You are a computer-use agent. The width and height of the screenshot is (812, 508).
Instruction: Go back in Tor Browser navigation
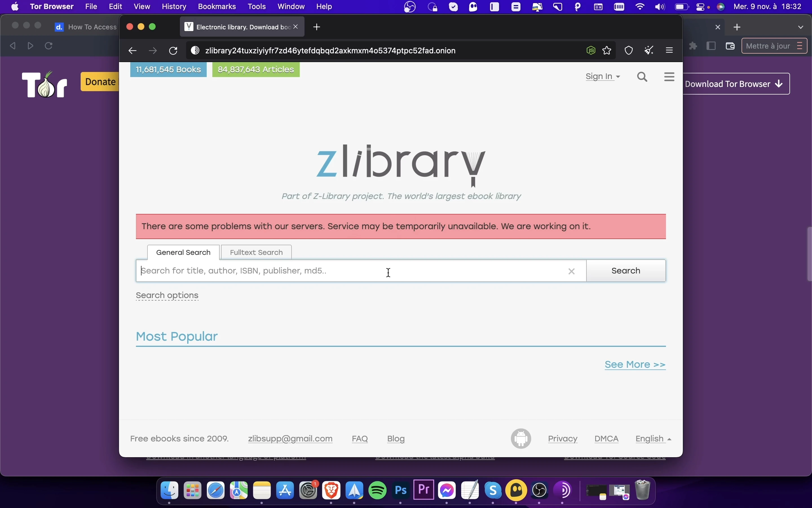point(133,51)
